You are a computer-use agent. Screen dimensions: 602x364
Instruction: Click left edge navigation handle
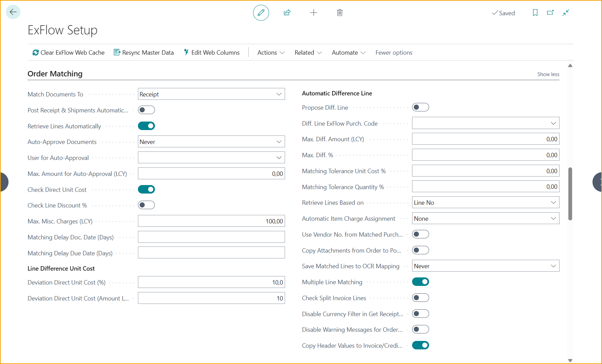(x=3, y=182)
